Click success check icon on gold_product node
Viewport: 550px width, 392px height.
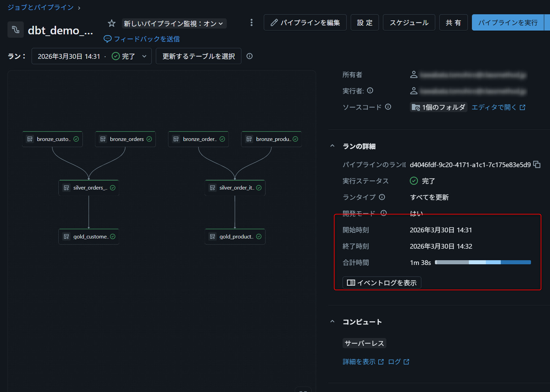click(259, 236)
